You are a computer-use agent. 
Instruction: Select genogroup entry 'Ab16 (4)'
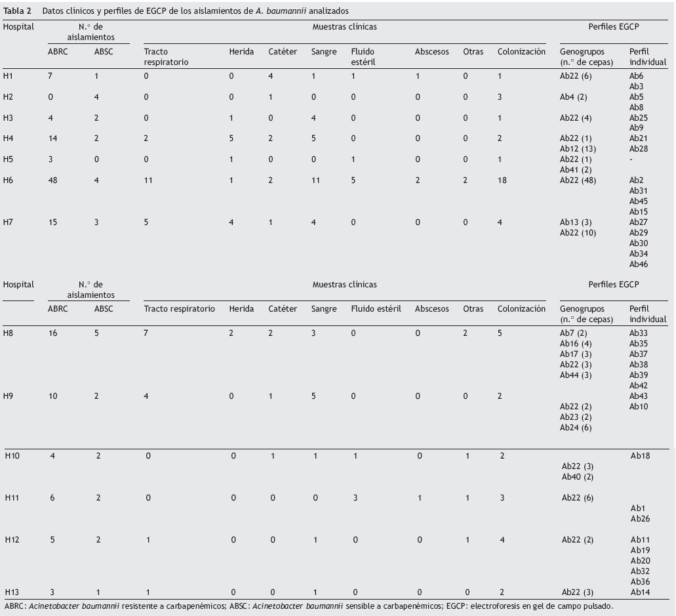(575, 344)
